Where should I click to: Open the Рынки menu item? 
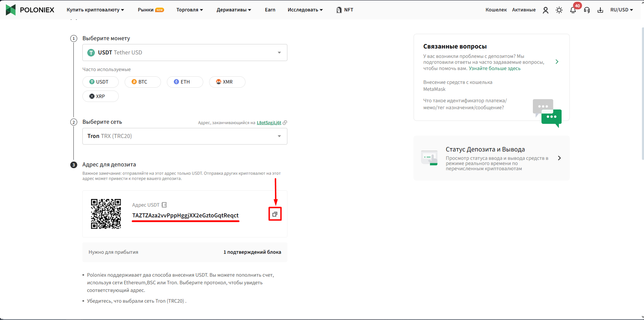151,10
